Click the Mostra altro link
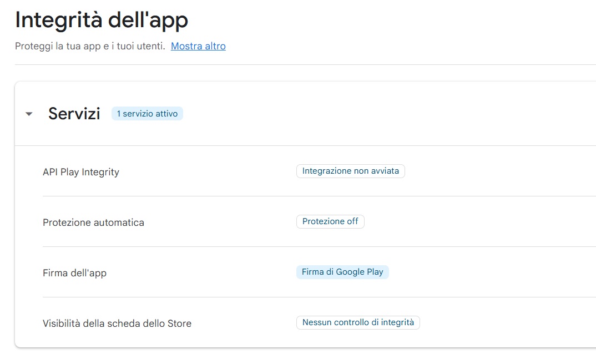 tap(198, 46)
